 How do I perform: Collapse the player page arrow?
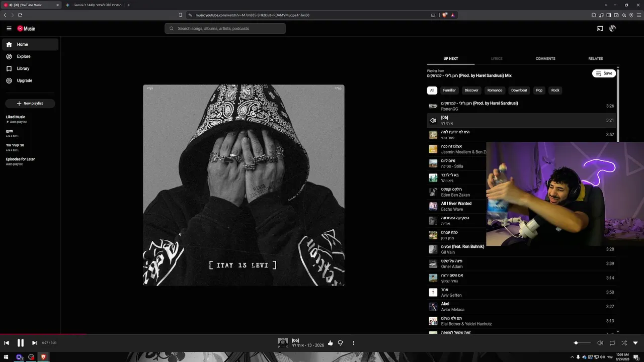635,343
